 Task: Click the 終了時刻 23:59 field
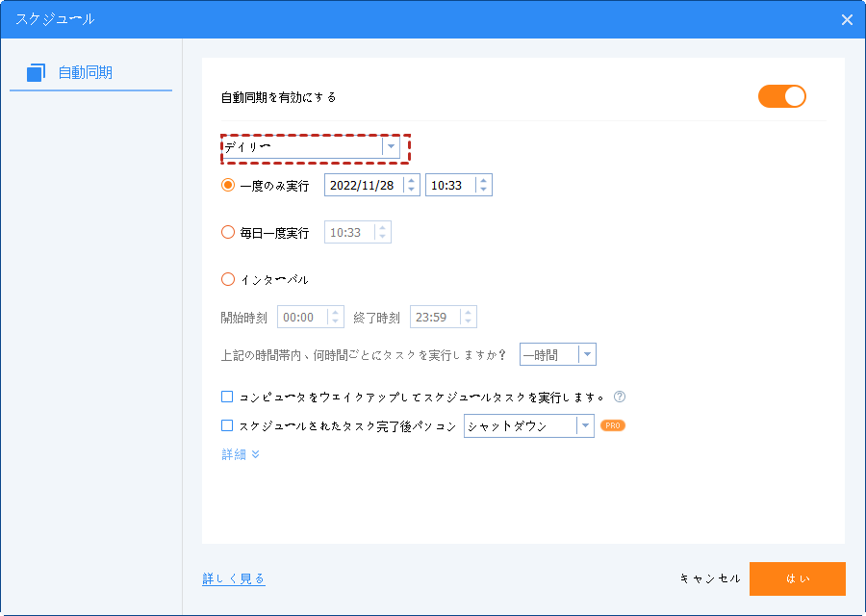pyautogui.click(x=443, y=317)
